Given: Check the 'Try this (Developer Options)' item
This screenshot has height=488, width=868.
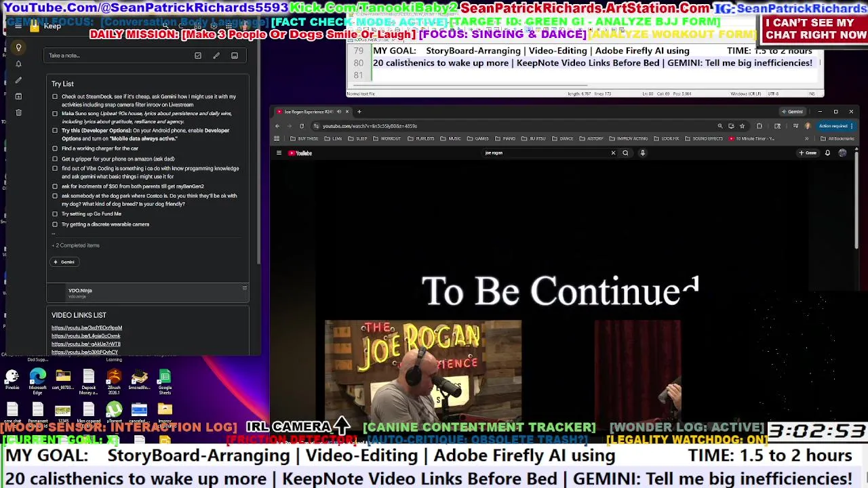Looking at the screenshot, I should pyautogui.click(x=55, y=131).
